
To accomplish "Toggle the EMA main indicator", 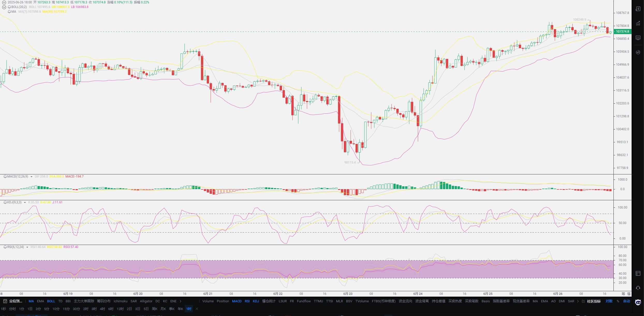I will [40, 301].
